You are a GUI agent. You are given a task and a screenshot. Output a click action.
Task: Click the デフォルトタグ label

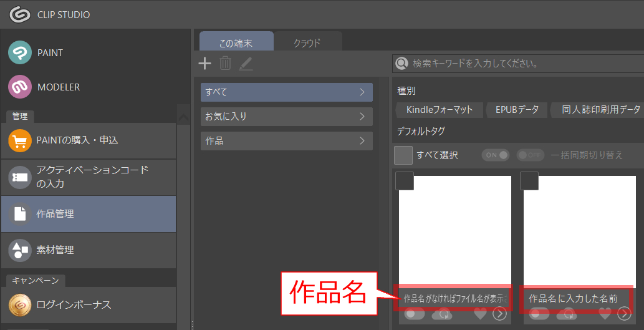pyautogui.click(x=421, y=131)
